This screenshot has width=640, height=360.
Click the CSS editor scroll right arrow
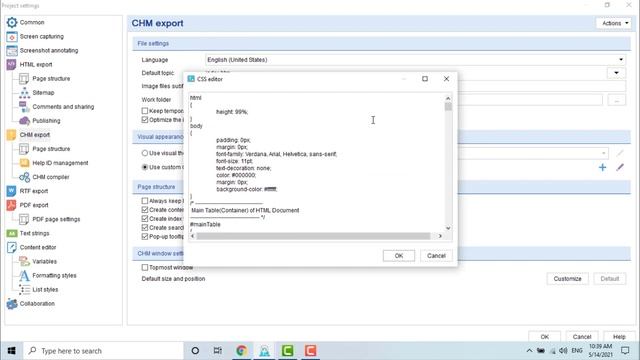click(x=440, y=236)
